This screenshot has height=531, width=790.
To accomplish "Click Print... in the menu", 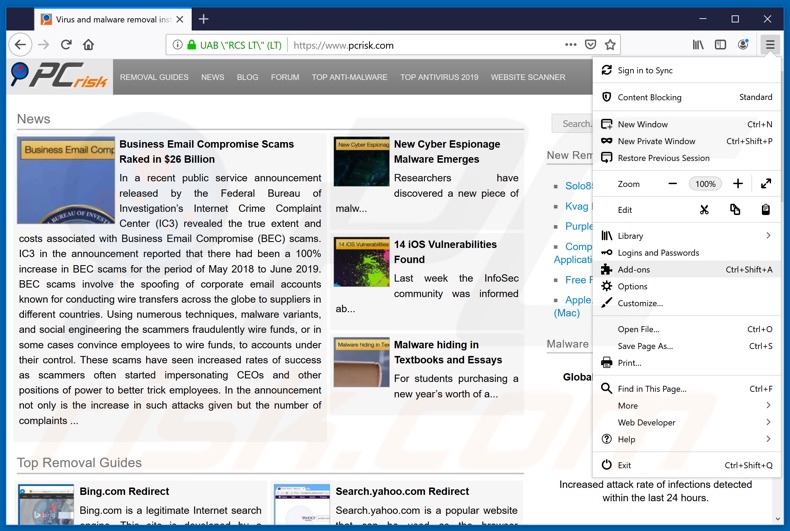I will [x=687, y=363].
